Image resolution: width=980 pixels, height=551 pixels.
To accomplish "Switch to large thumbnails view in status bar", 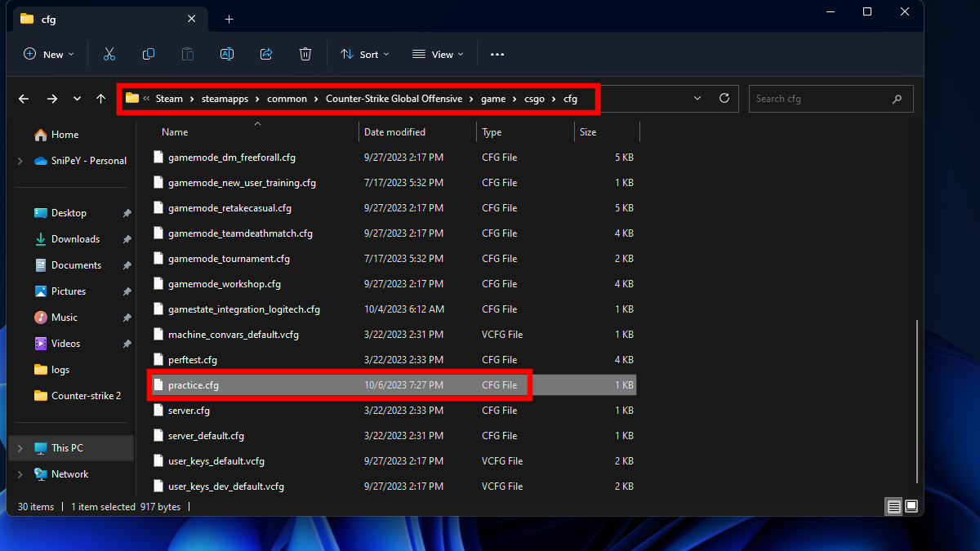I will coord(911,506).
